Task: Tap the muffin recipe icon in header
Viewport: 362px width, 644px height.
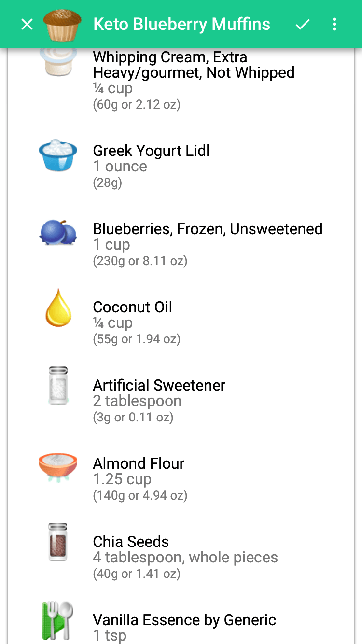Action: 62,25
